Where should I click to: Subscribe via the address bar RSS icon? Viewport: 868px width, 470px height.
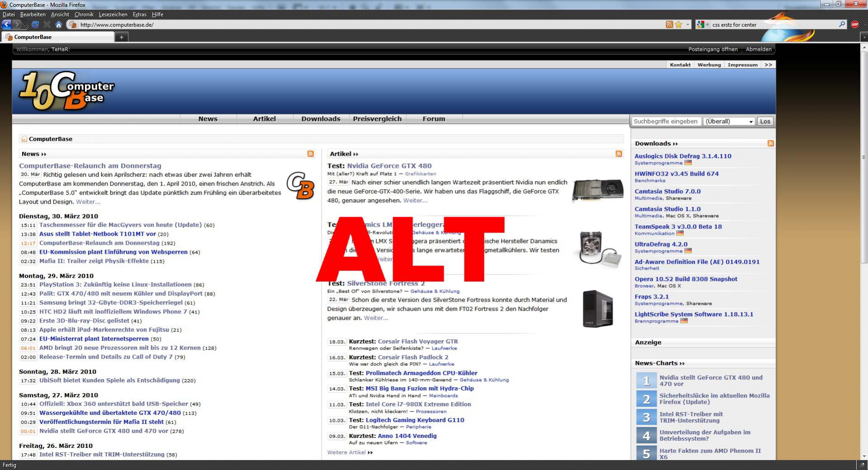tap(669, 24)
